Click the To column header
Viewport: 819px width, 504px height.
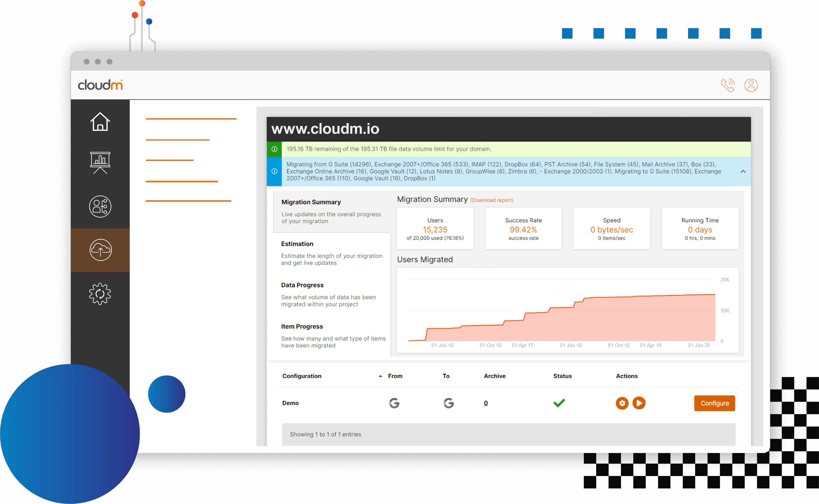coord(446,376)
